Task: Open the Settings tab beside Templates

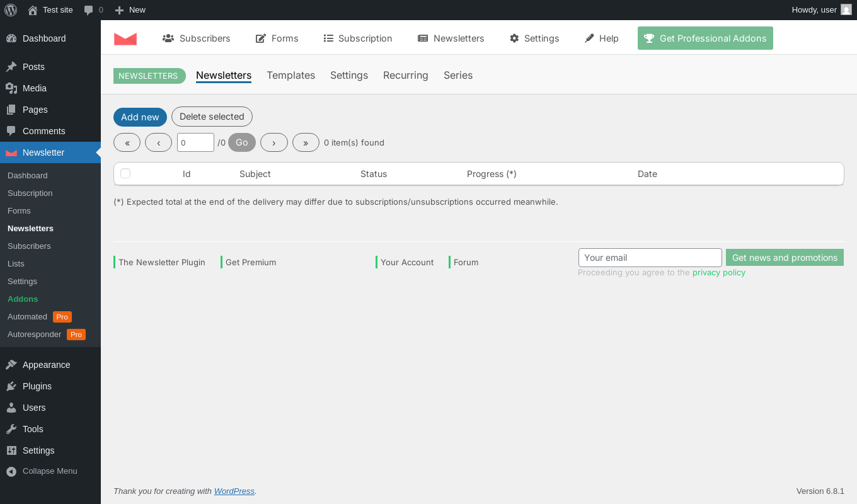Action: [349, 75]
